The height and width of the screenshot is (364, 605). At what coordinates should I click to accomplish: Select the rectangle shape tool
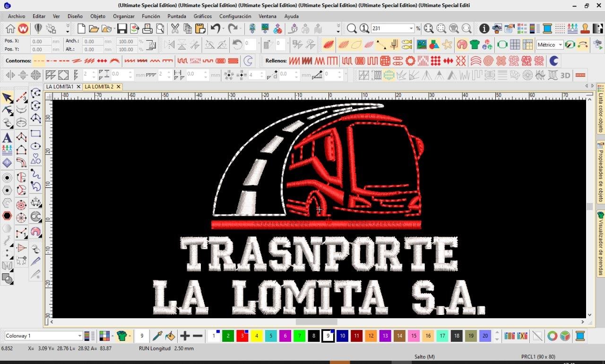click(x=35, y=134)
